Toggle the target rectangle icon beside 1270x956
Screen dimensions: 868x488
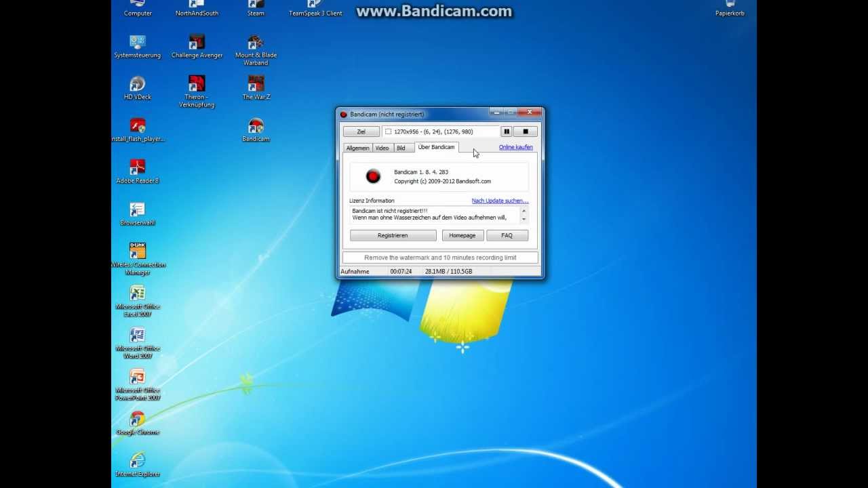[388, 131]
